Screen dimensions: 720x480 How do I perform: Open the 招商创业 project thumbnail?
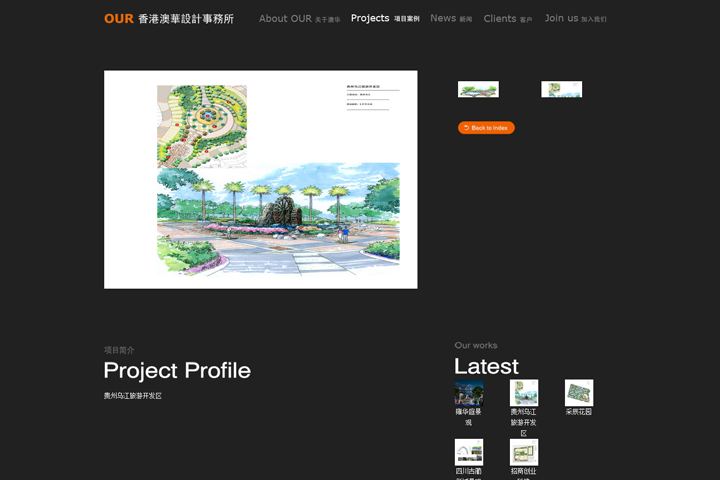point(524,452)
